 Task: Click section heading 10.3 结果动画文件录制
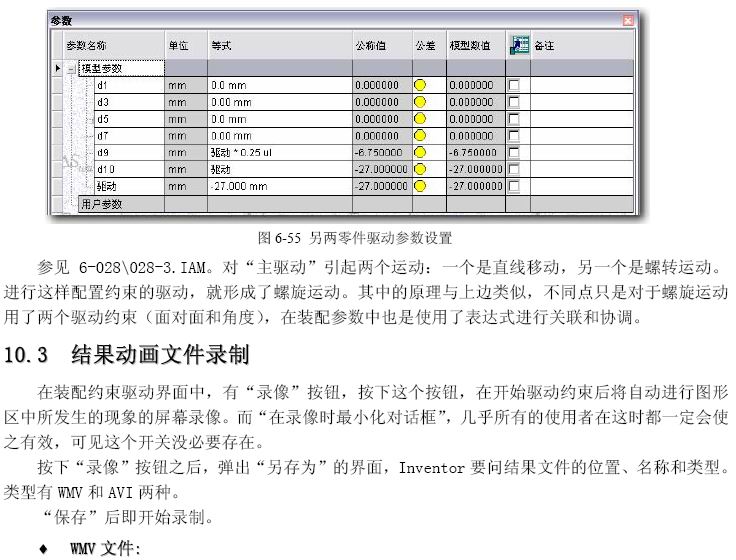pos(126,354)
